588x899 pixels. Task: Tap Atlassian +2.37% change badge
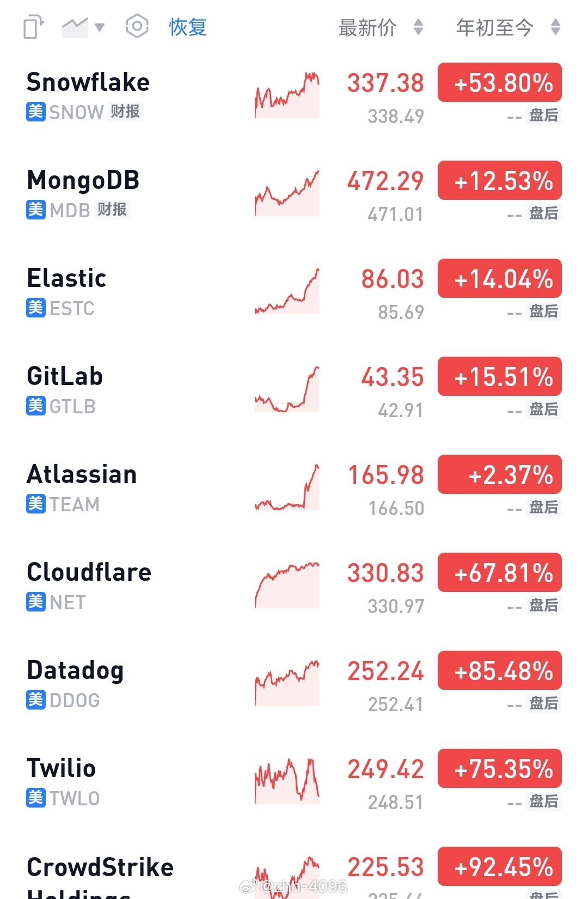click(500, 474)
